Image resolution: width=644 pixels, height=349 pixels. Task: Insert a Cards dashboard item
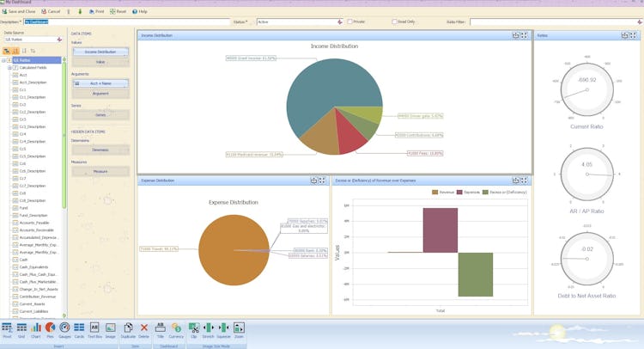pos(79,330)
